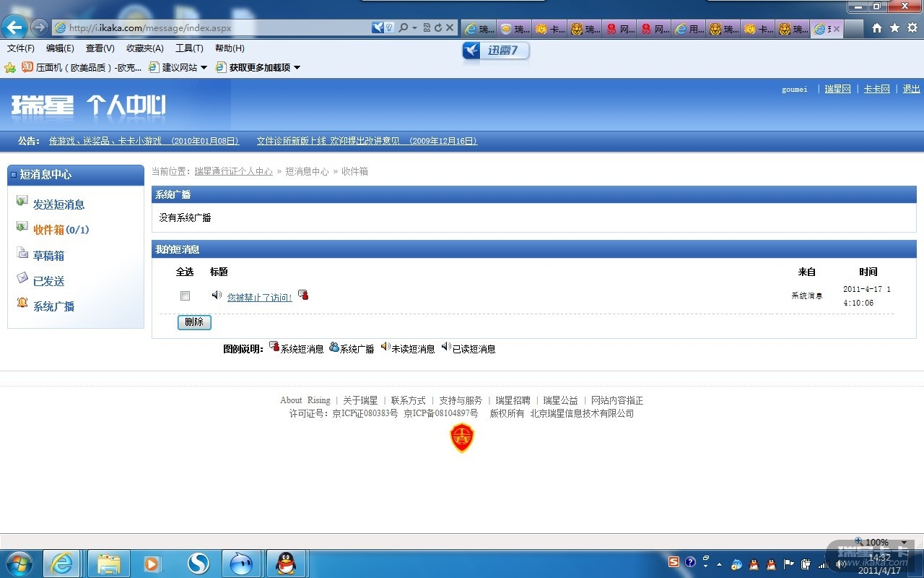Open the address bar search dropdown arrow
Screen dimensions: 924x578
(414, 27)
